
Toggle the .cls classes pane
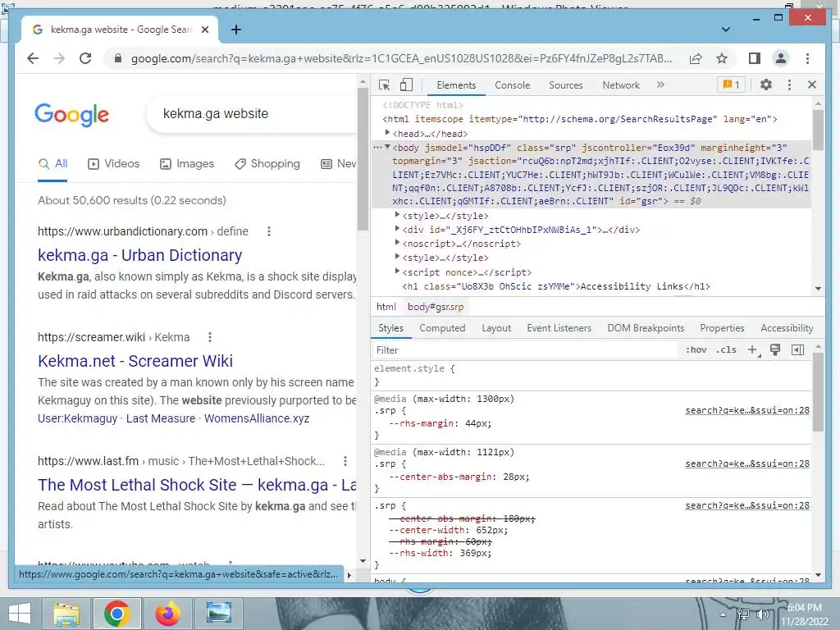[726, 349]
